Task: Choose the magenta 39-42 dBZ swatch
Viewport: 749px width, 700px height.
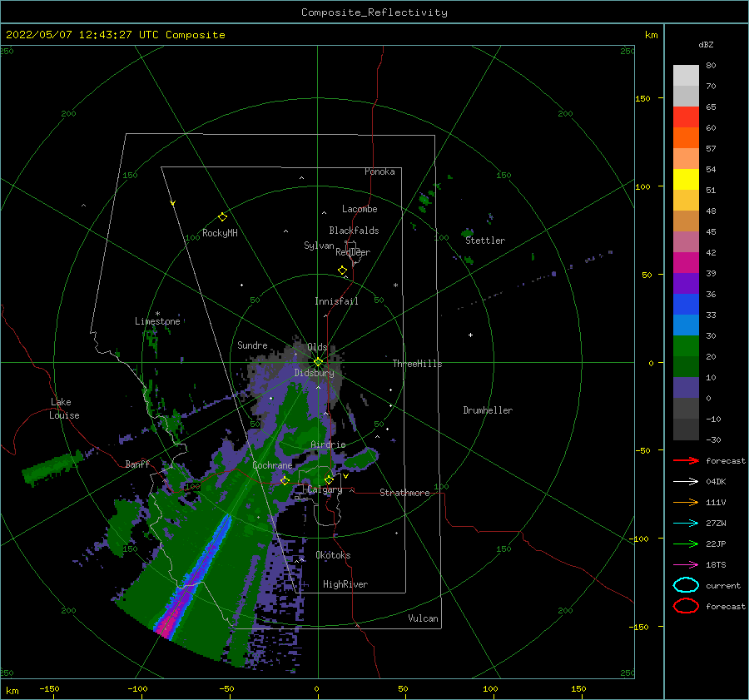Action: coord(686,262)
